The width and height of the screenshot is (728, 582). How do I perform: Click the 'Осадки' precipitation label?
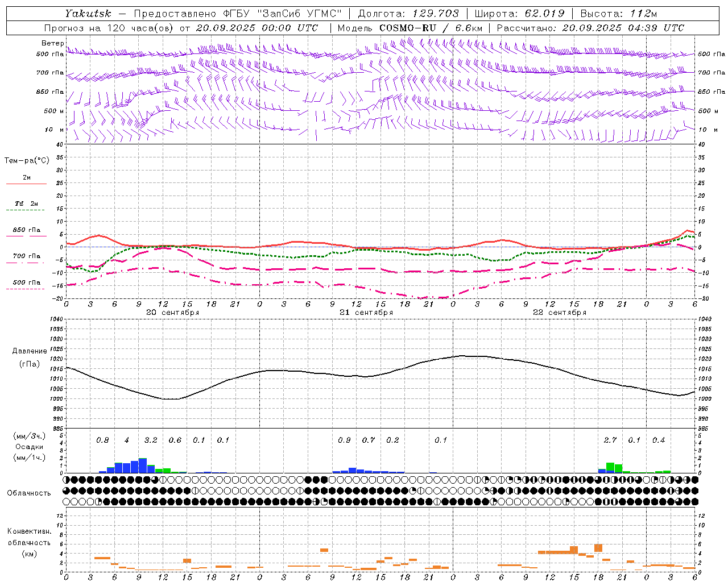pyautogui.click(x=30, y=447)
